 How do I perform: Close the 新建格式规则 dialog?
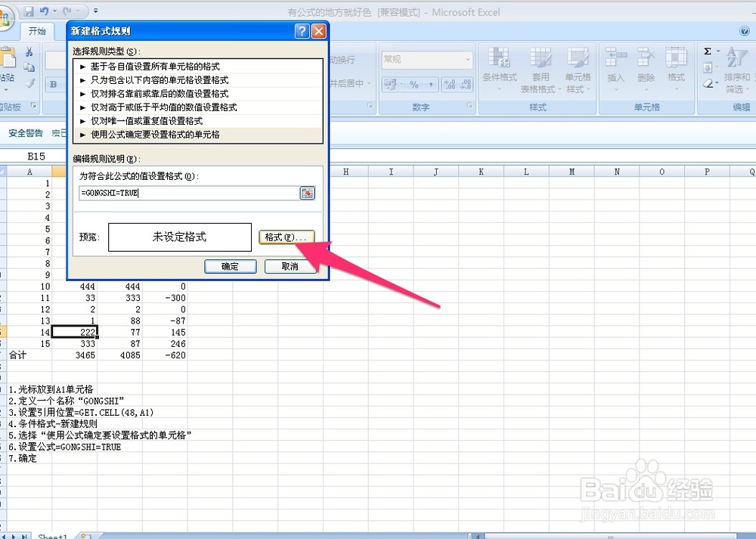coord(319,31)
